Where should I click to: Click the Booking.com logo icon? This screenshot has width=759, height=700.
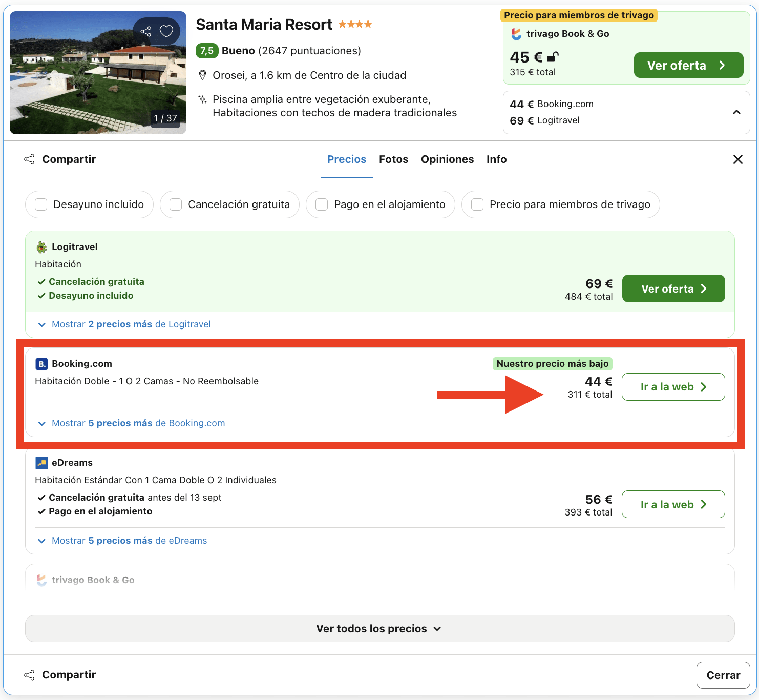[x=41, y=364]
